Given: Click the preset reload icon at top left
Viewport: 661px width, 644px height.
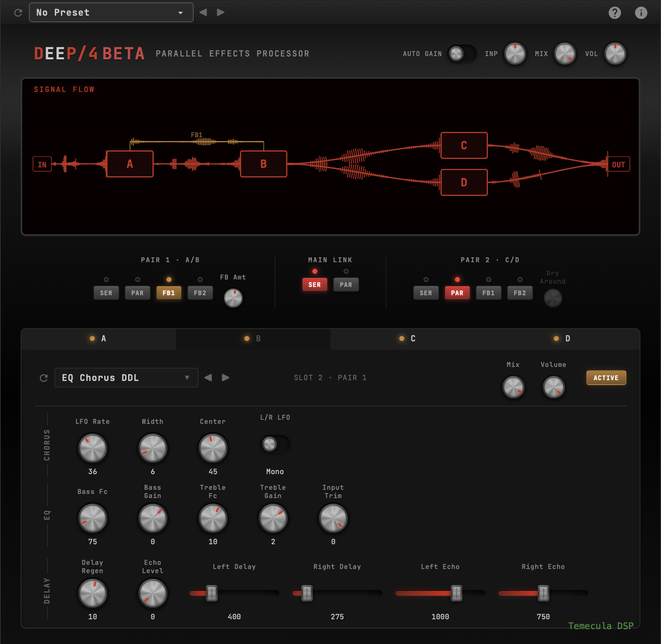Looking at the screenshot, I should [x=18, y=13].
